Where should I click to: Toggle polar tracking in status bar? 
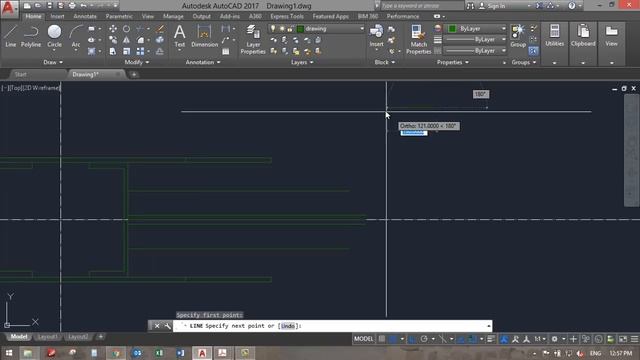[x=424, y=339]
